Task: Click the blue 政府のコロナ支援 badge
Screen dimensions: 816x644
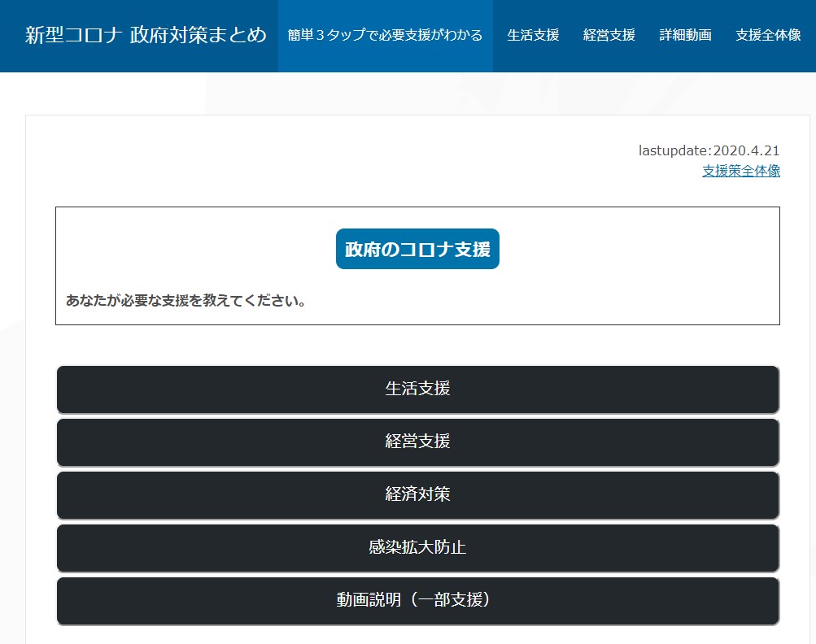Action: point(417,249)
